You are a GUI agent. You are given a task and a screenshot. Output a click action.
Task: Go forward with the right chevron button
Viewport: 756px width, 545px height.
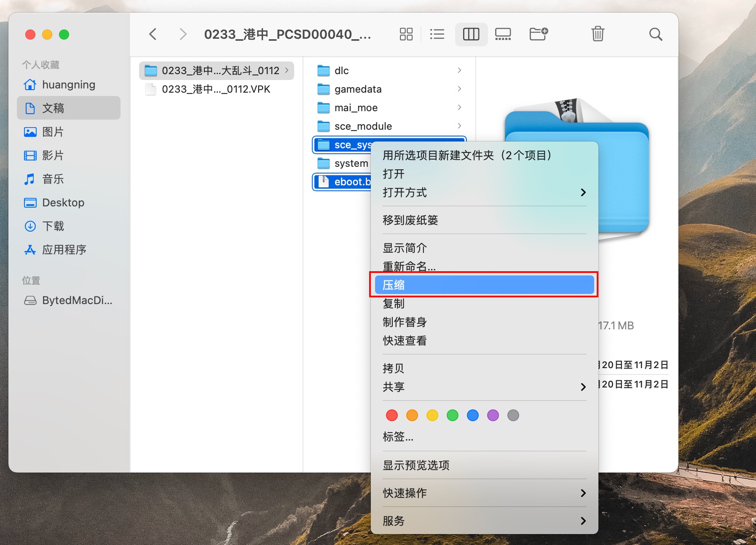click(182, 34)
